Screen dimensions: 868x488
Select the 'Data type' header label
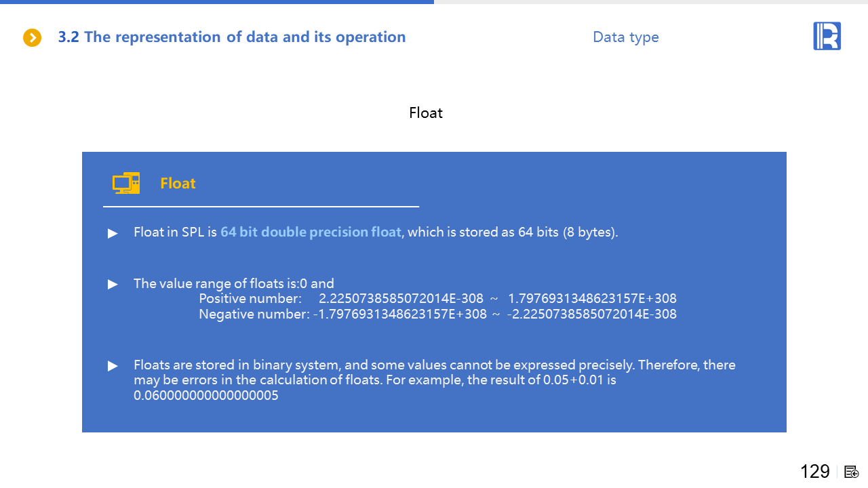pyautogui.click(x=625, y=37)
